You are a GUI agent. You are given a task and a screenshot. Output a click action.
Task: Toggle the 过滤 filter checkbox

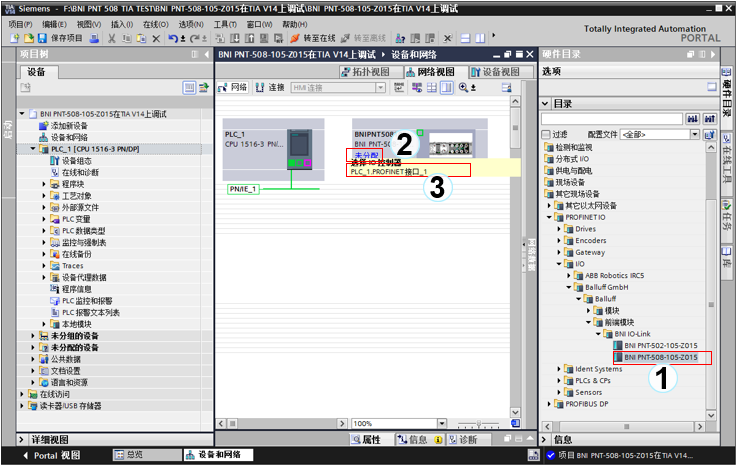546,134
